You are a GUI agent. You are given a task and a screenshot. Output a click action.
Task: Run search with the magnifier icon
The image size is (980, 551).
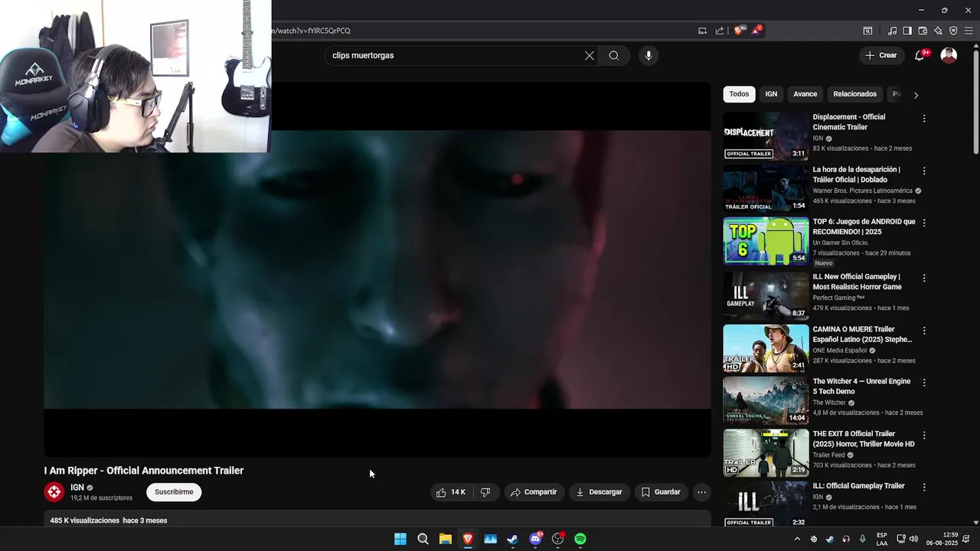[614, 55]
